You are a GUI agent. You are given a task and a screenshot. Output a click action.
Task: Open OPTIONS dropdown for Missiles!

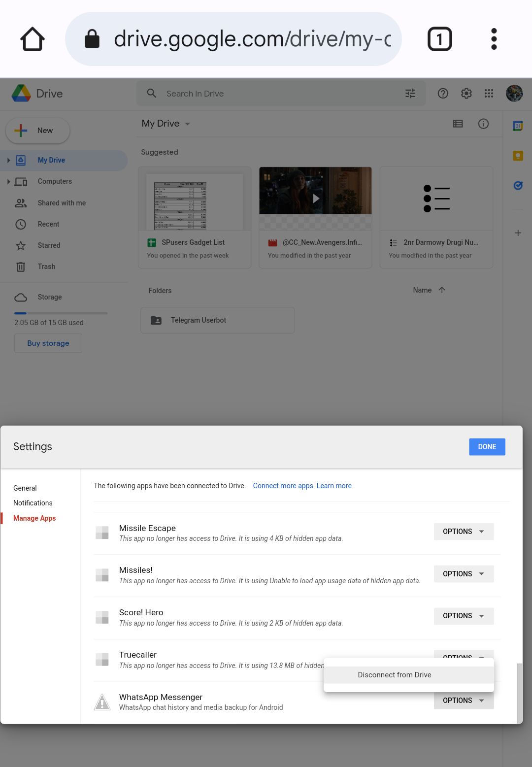pos(464,574)
